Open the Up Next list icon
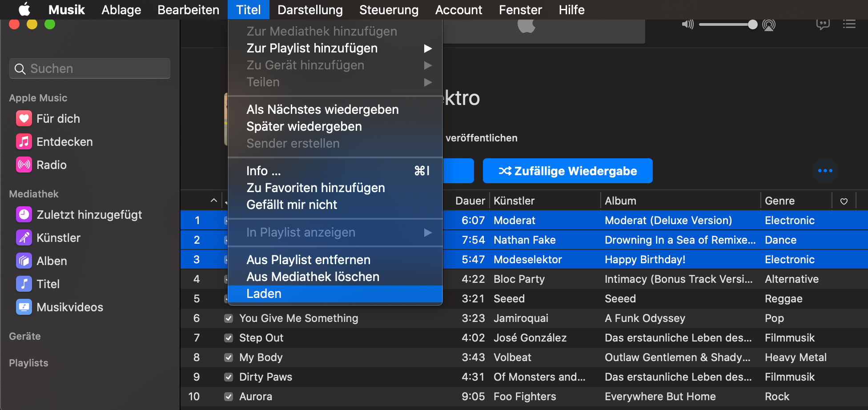The height and width of the screenshot is (410, 868). pyautogui.click(x=849, y=24)
